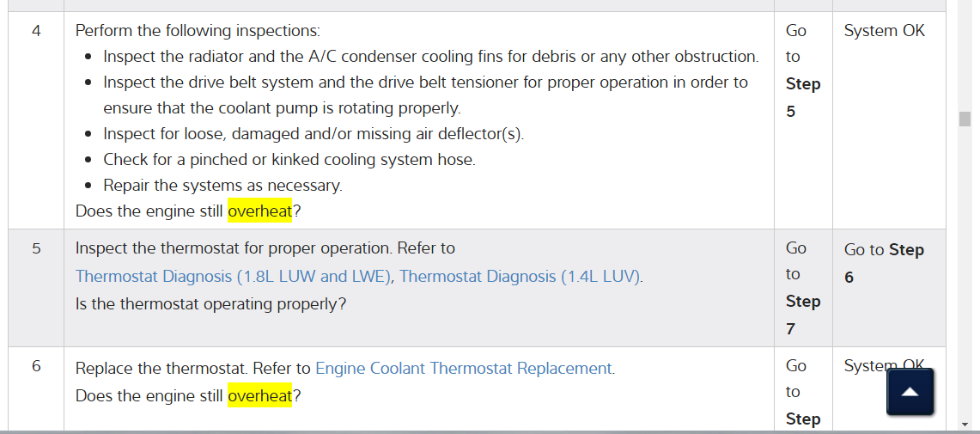Select step number 5 cell

click(x=36, y=249)
